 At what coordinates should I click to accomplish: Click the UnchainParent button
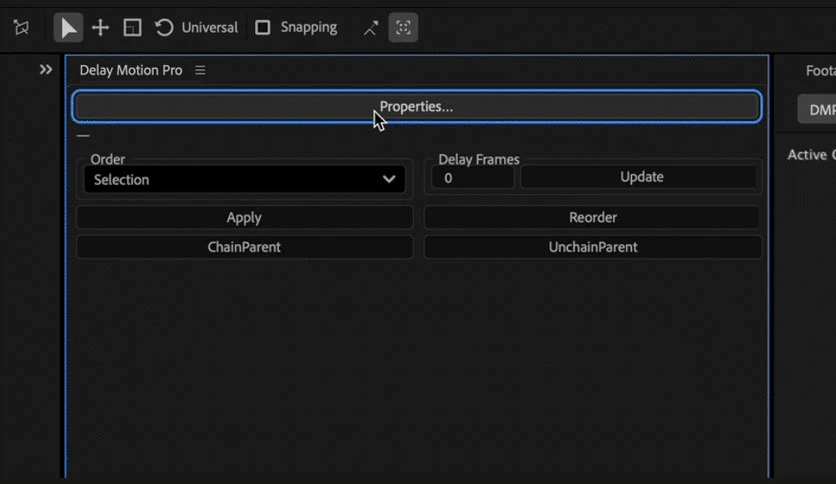click(x=592, y=247)
